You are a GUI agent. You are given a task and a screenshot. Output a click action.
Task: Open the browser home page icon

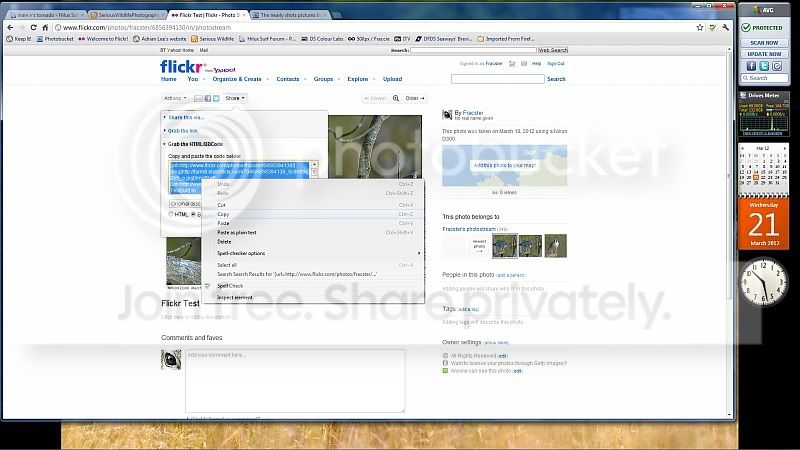pyautogui.click(x=45, y=28)
